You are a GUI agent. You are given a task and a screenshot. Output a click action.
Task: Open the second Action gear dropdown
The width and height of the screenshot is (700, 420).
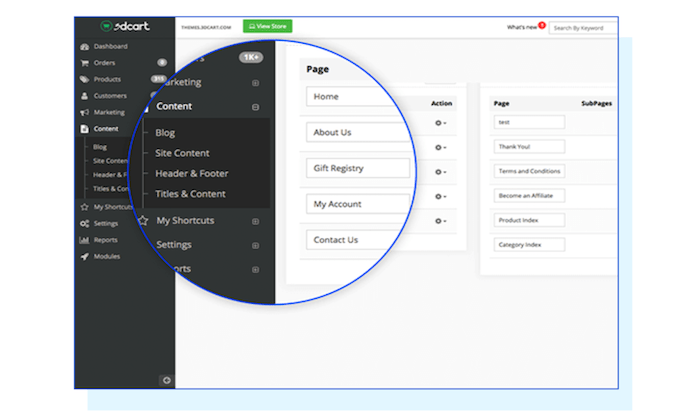click(x=441, y=148)
